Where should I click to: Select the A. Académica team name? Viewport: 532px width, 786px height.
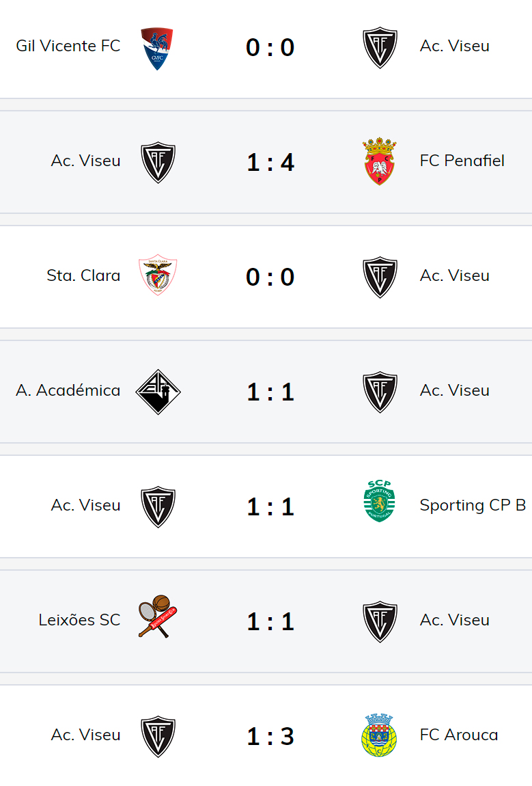(x=68, y=391)
